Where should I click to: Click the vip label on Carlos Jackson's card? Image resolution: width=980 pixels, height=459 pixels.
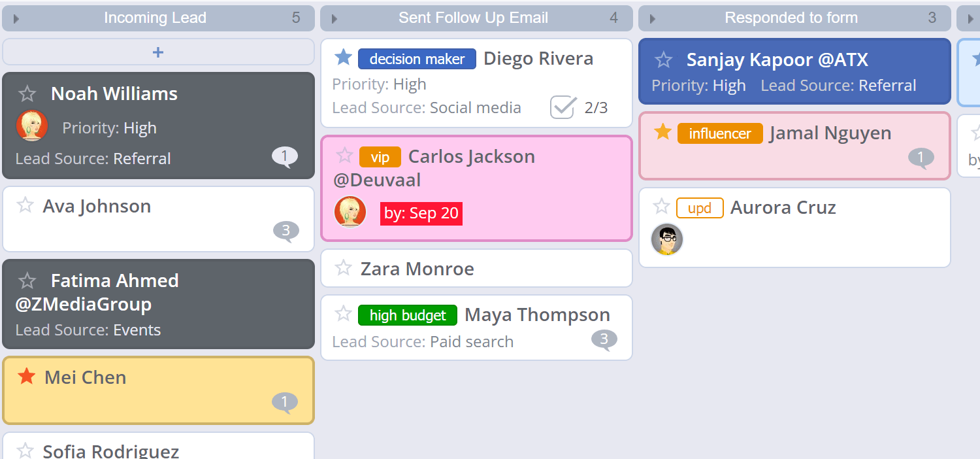point(380,157)
